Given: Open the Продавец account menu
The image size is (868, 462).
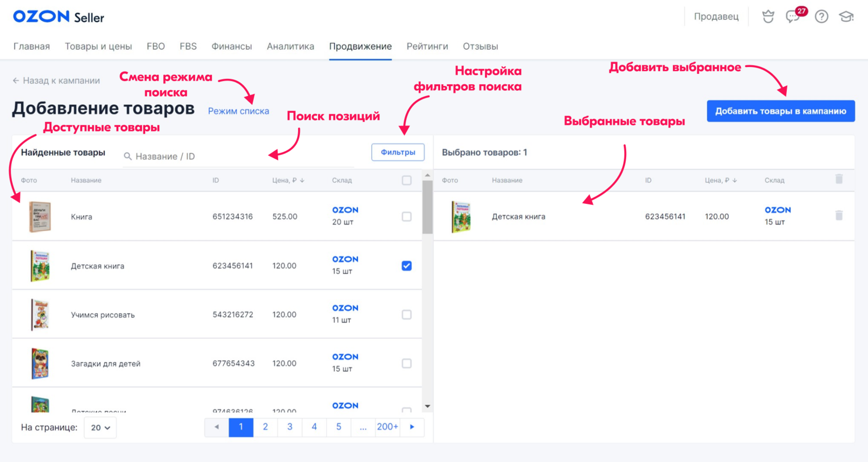Looking at the screenshot, I should (x=716, y=17).
